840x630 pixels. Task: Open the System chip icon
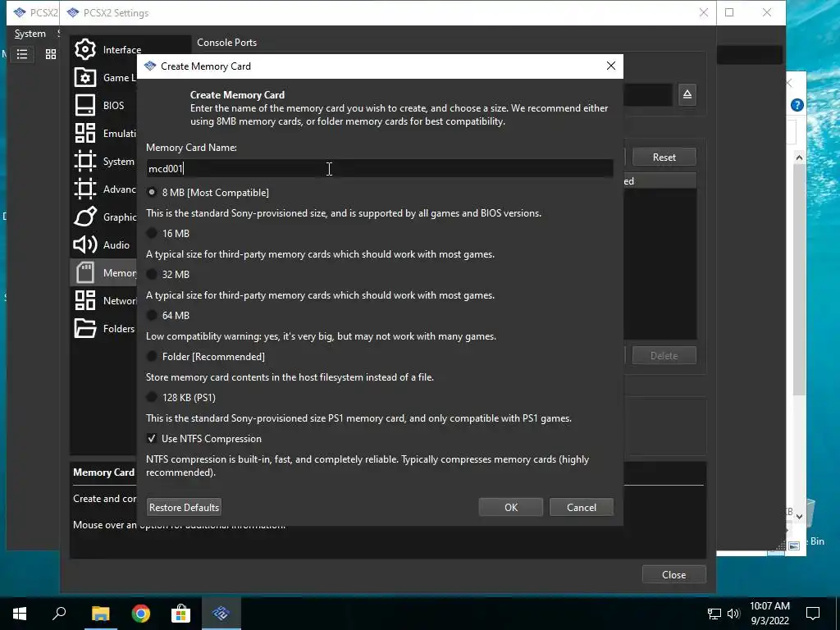coord(85,161)
